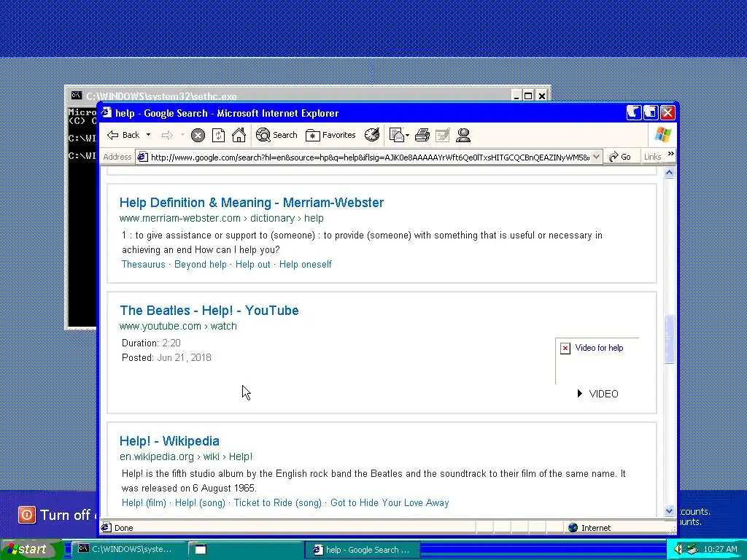This screenshot has height=560, width=747.
Task: Open the History icon in toolbar
Action: point(372,135)
